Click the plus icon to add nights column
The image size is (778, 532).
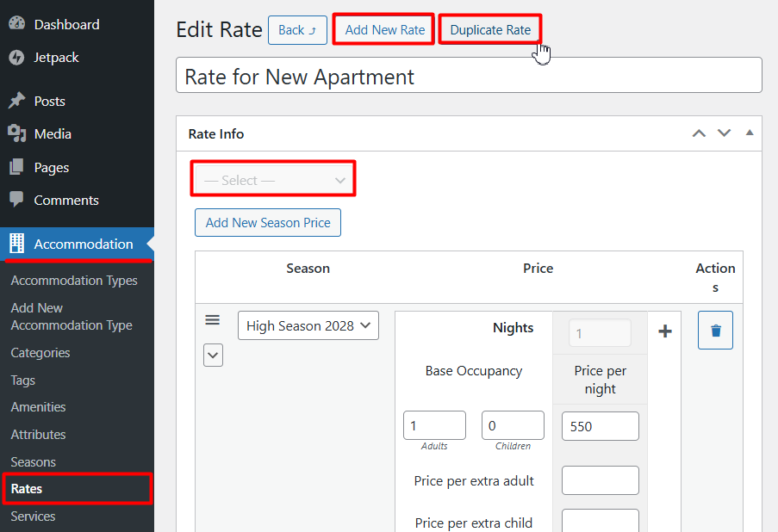pos(665,331)
